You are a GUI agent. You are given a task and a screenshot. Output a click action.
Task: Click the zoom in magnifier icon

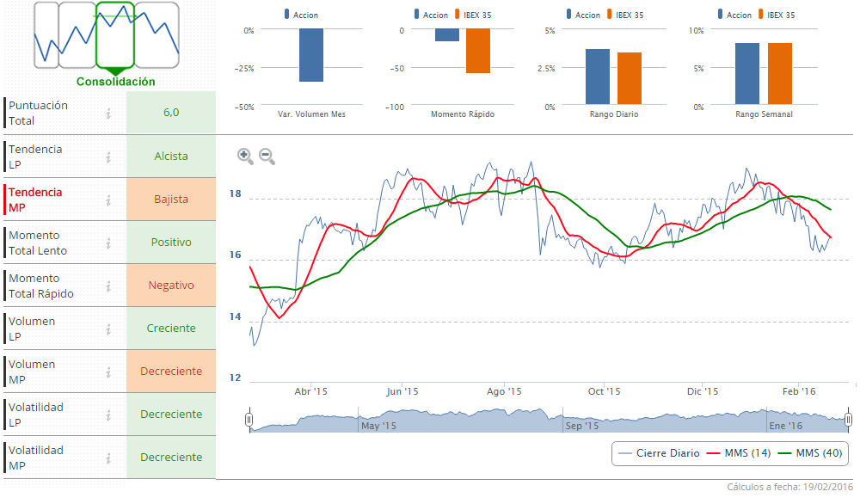click(245, 156)
